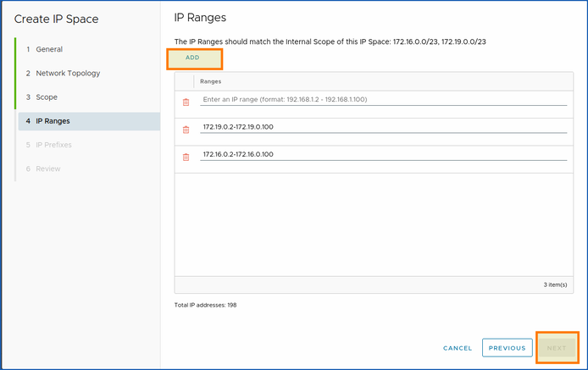
Task: Open the General wizard step
Action: [49, 49]
